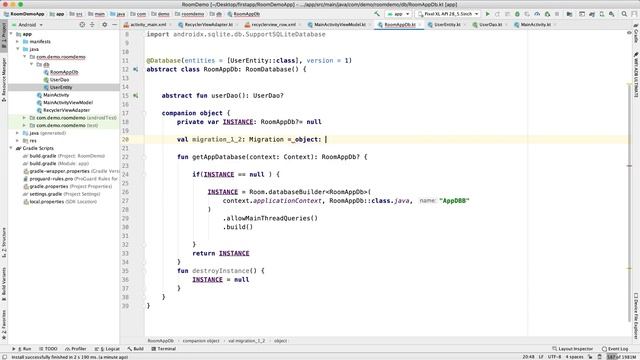Collapse the db package node
The height and width of the screenshot is (360, 640).
coord(31,64)
